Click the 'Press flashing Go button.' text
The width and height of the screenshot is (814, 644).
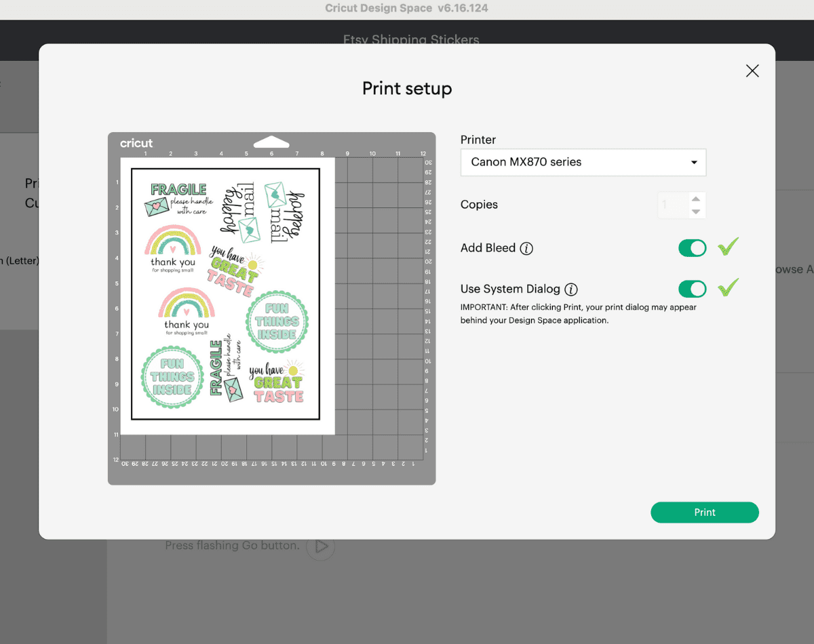click(232, 545)
